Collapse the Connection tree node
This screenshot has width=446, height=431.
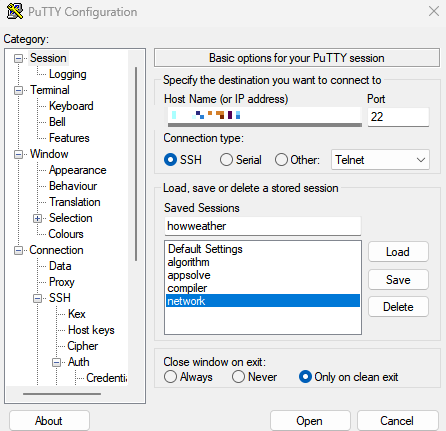coord(18,251)
